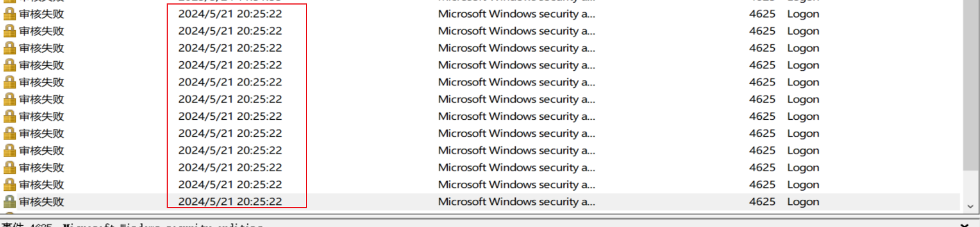Click the lock icon in the first fully visible row
This screenshot has height=227, width=980.
coord(10,14)
